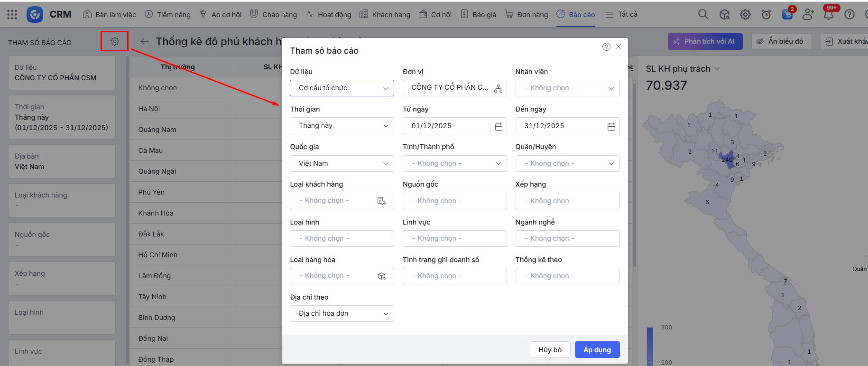The width and height of the screenshot is (868, 366).
Task: Click the organization tree icon in Đơn vị
Action: [x=498, y=88]
